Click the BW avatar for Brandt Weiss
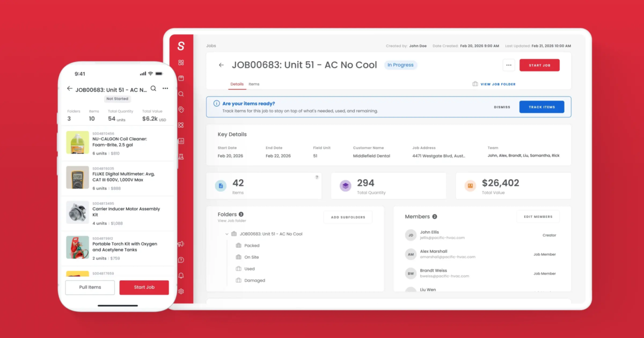The image size is (644, 338). click(411, 274)
